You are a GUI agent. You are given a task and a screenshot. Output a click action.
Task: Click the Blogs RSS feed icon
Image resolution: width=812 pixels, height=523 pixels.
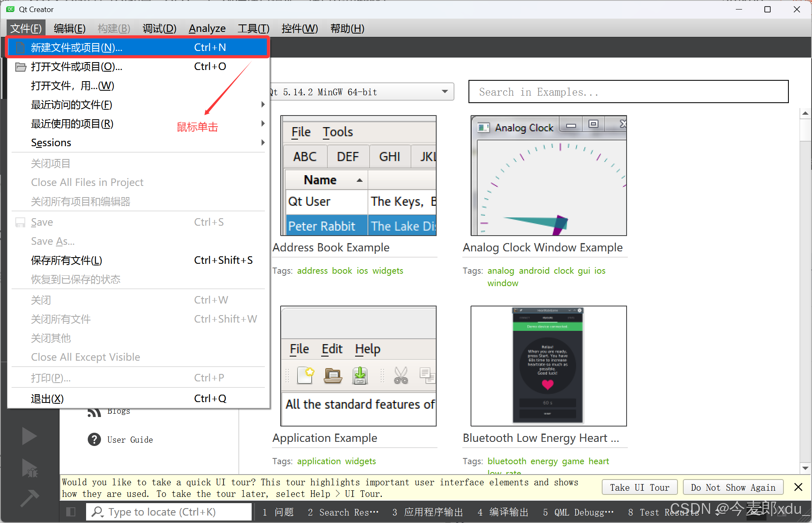pyautogui.click(x=94, y=412)
